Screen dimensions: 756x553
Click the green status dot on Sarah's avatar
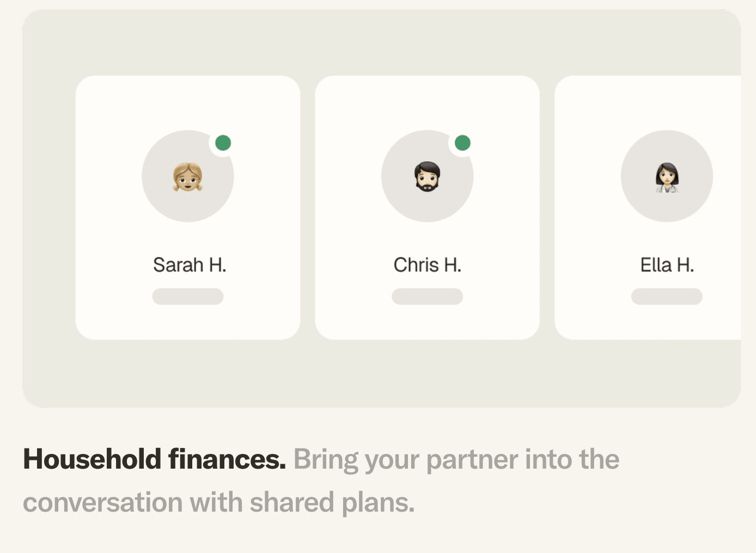coord(223,143)
